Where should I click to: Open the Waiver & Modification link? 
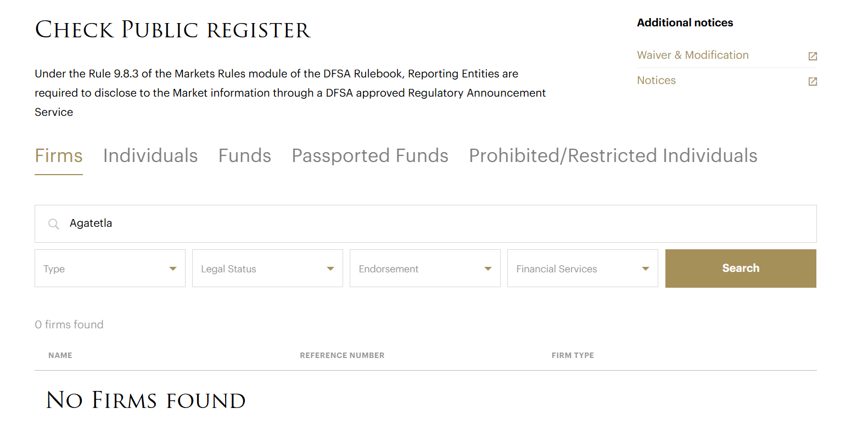(693, 55)
